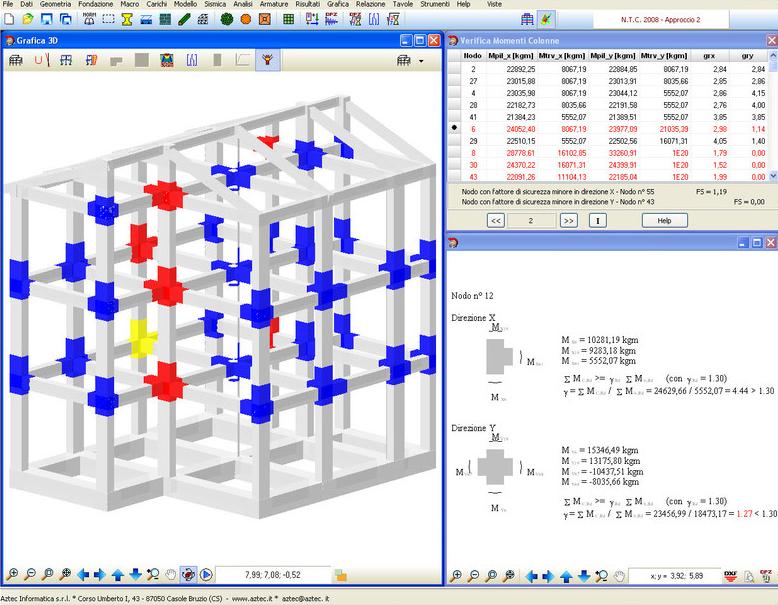Open the Risultati menu

[307, 5]
